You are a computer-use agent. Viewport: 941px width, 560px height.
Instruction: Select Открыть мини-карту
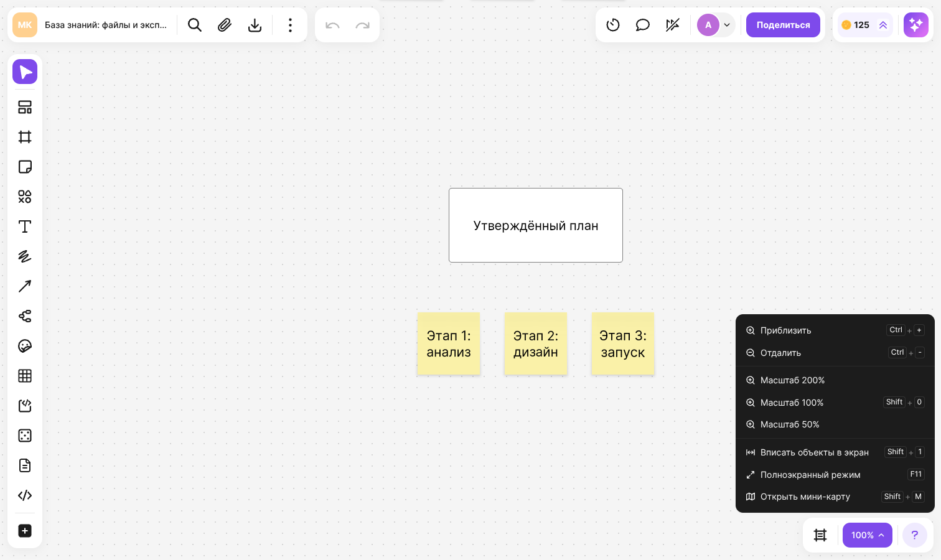(835, 497)
